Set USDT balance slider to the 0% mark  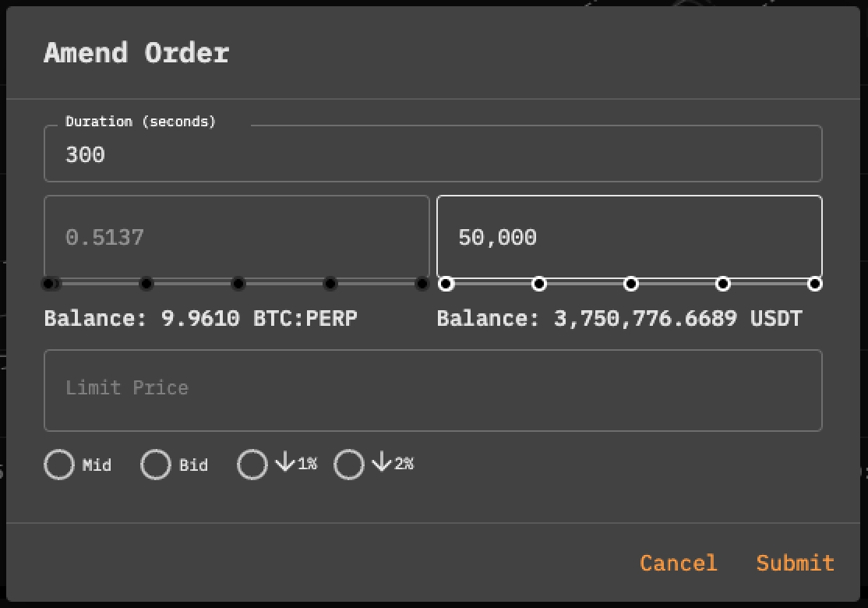click(x=446, y=284)
